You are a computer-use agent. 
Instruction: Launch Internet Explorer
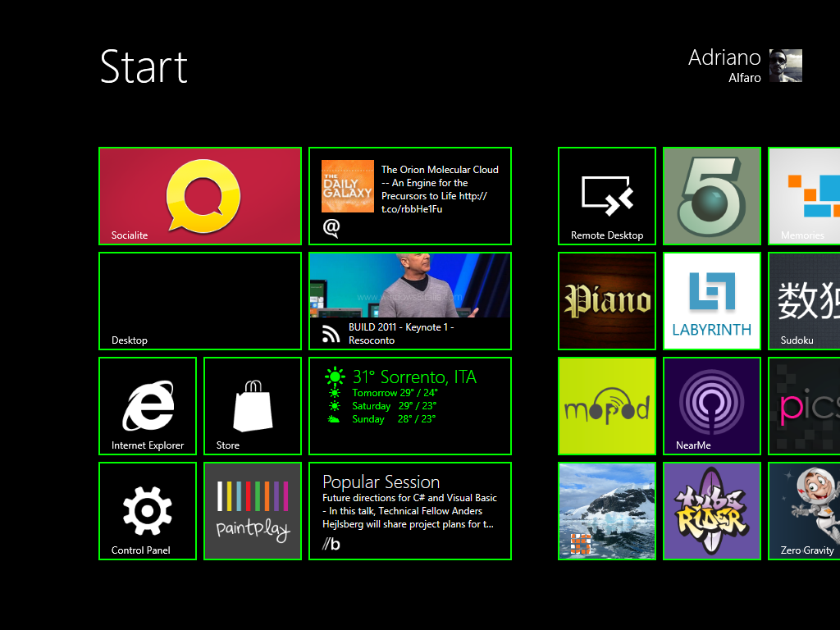pyautogui.click(x=147, y=406)
